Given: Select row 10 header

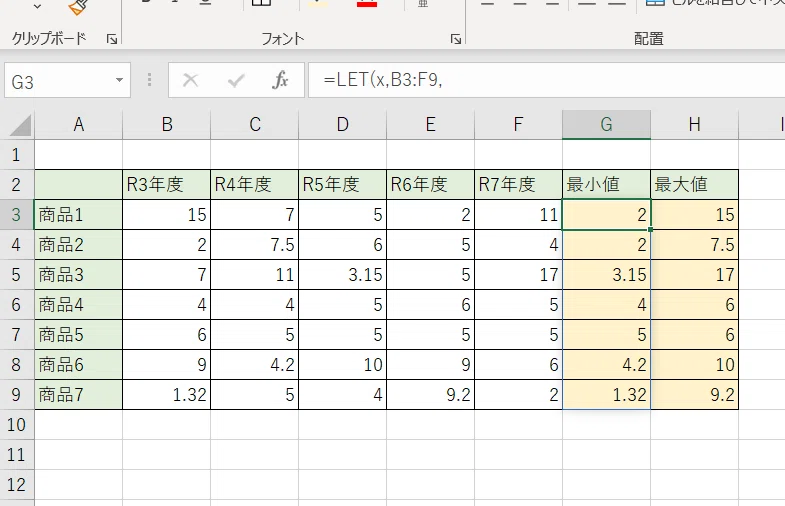Looking at the screenshot, I should pos(17,425).
